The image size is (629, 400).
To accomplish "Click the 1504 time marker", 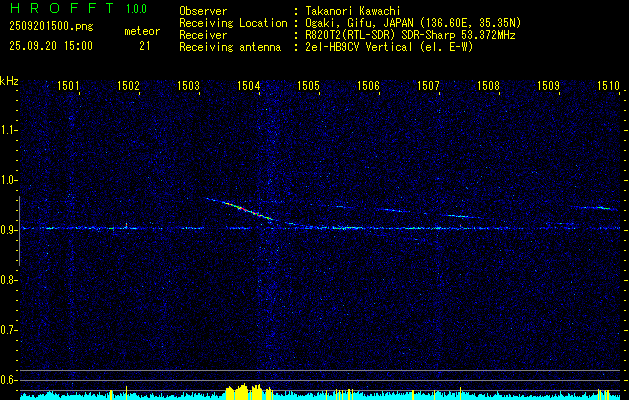I will 248,85.
